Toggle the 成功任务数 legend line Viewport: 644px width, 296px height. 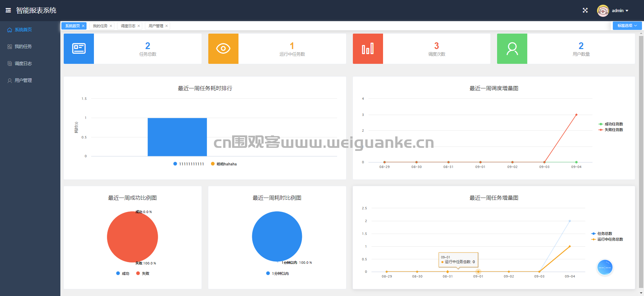pos(611,124)
